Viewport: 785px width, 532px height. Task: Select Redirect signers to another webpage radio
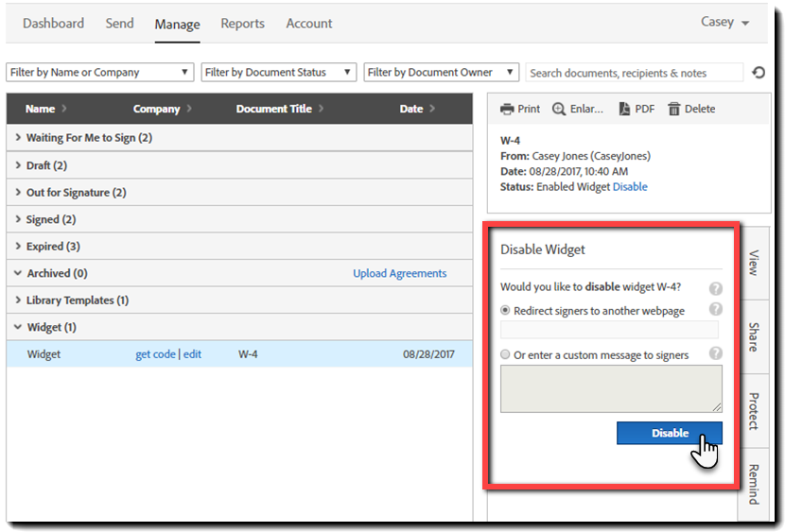505,311
